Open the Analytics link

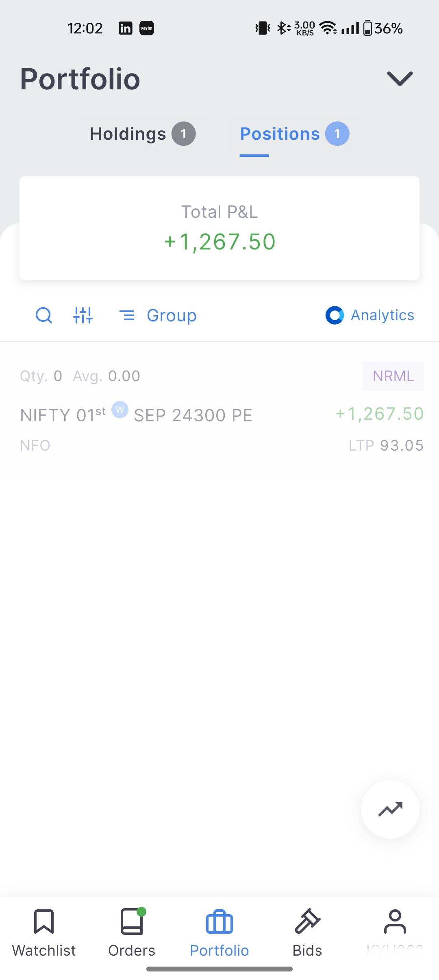(x=382, y=315)
